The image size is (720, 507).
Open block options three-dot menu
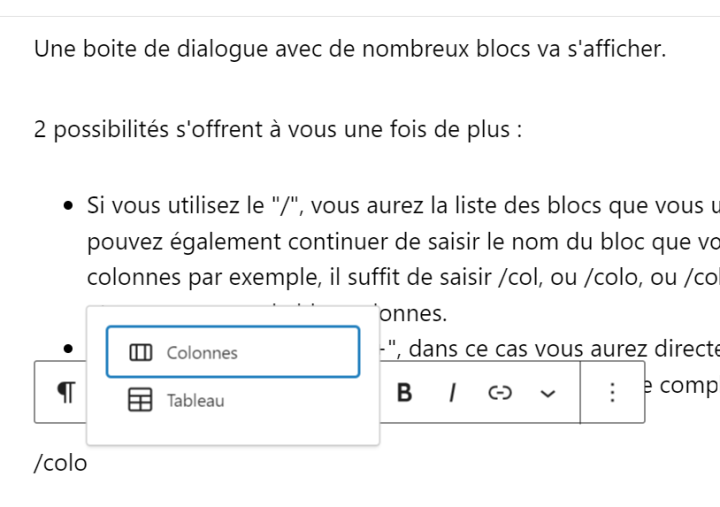[x=612, y=393]
